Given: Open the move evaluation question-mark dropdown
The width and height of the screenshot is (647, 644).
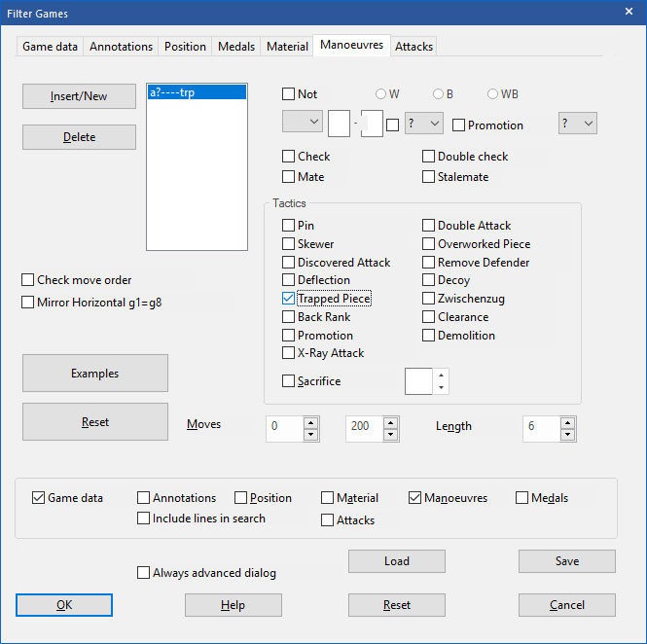Looking at the screenshot, I should coord(423,123).
